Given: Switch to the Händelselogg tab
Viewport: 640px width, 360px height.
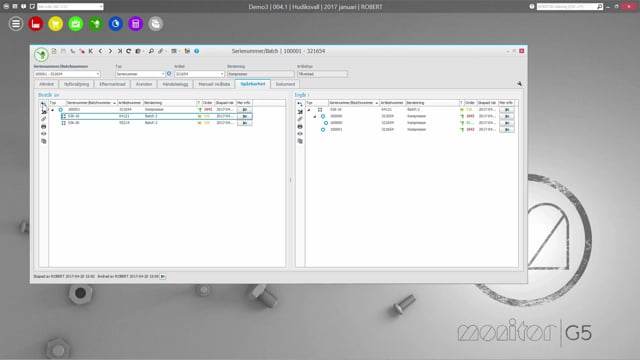Looking at the screenshot, I should point(176,84).
